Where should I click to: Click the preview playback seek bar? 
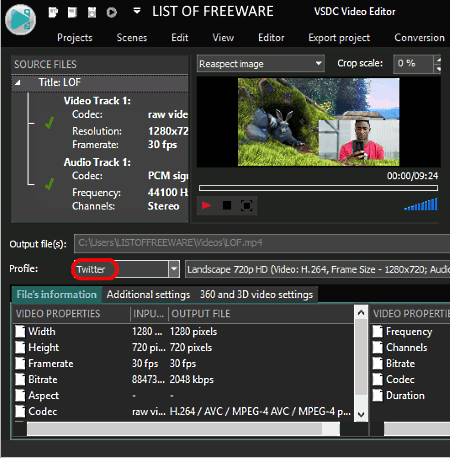click(x=318, y=188)
